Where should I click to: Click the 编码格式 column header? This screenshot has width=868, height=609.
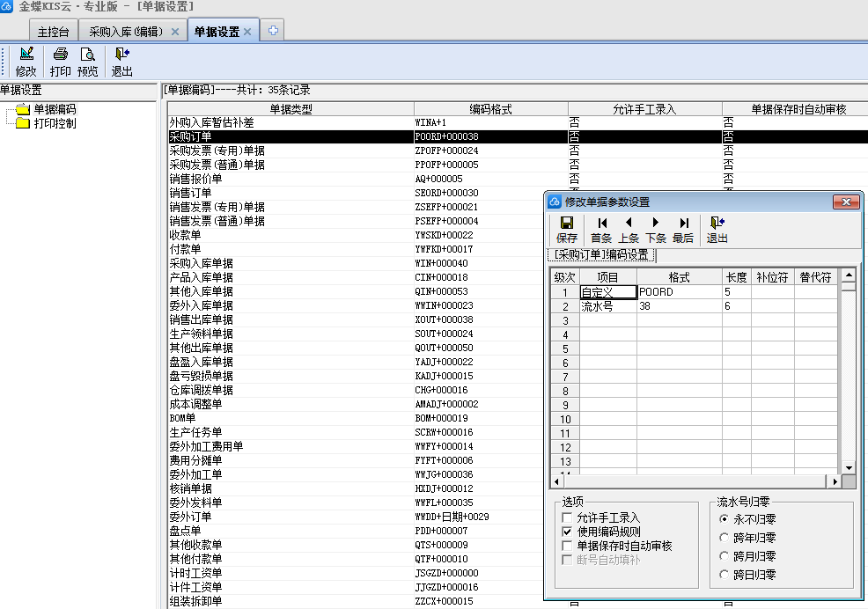pyautogui.click(x=490, y=109)
